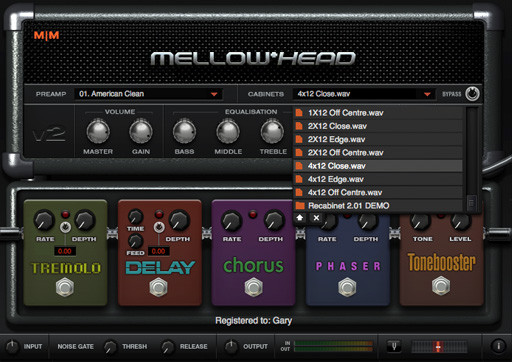This screenshot has width=512, height=362.
Task: Select 2X12 Close.wav cabinet
Action: click(378, 126)
